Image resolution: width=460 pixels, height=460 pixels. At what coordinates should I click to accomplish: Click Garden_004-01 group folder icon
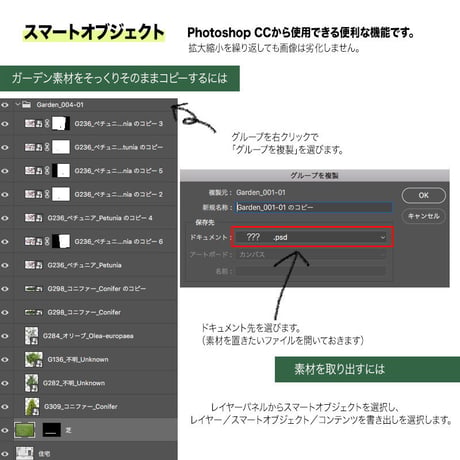26,105
